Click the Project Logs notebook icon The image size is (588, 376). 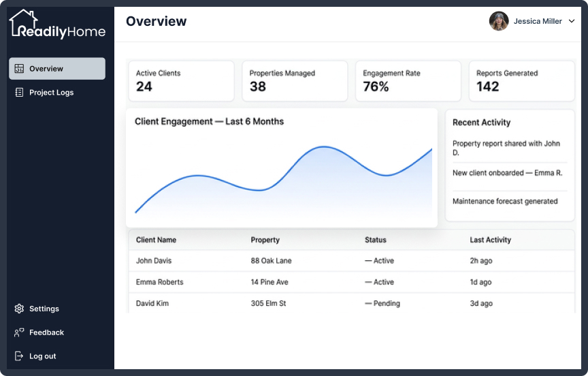[x=19, y=93]
